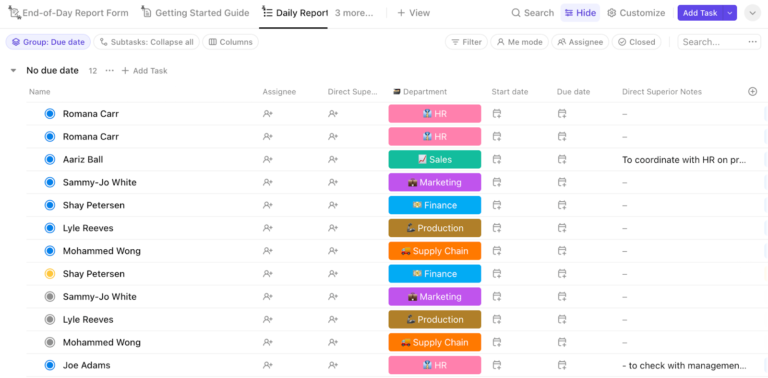Click the status circle for Joe Adams
This screenshot has width=768, height=378.
point(49,365)
